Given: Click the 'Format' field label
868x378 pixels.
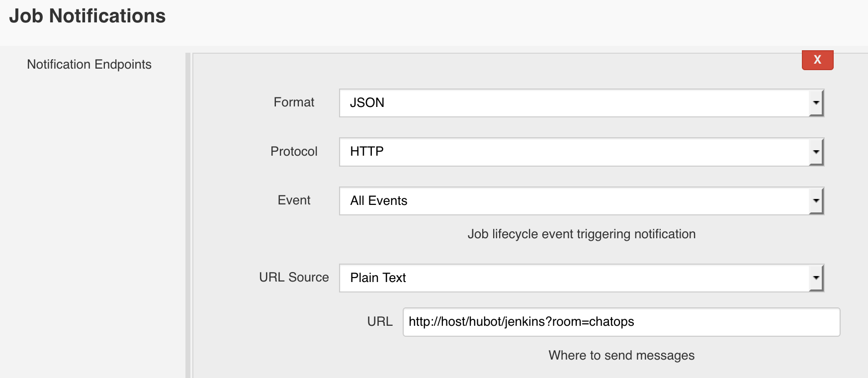Looking at the screenshot, I should coord(294,102).
